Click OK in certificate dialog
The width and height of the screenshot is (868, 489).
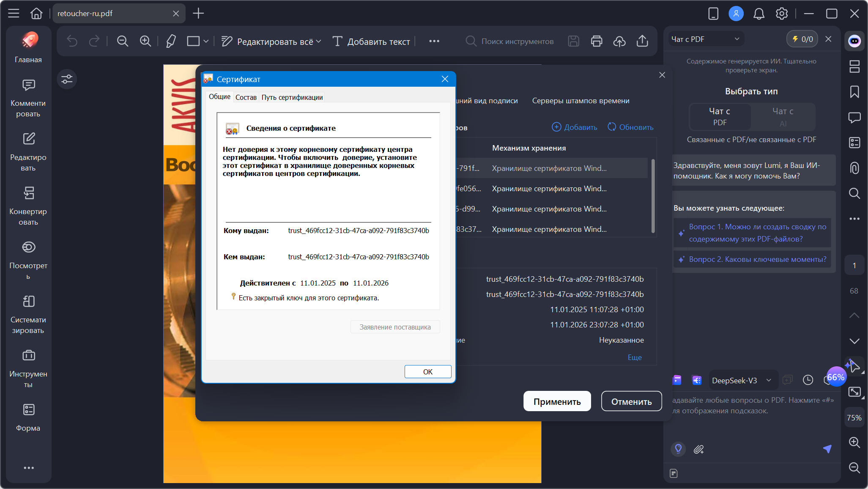[x=427, y=371]
